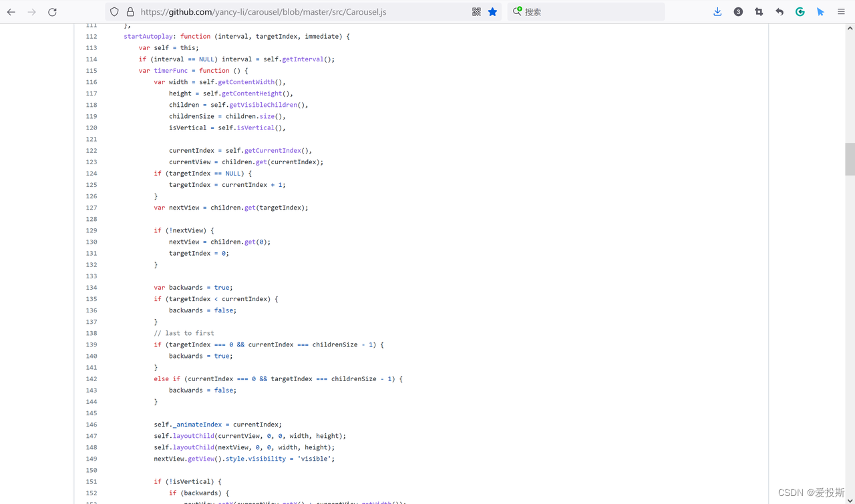Click the children.size() call
Screen dimensions: 855x504
click(256, 116)
